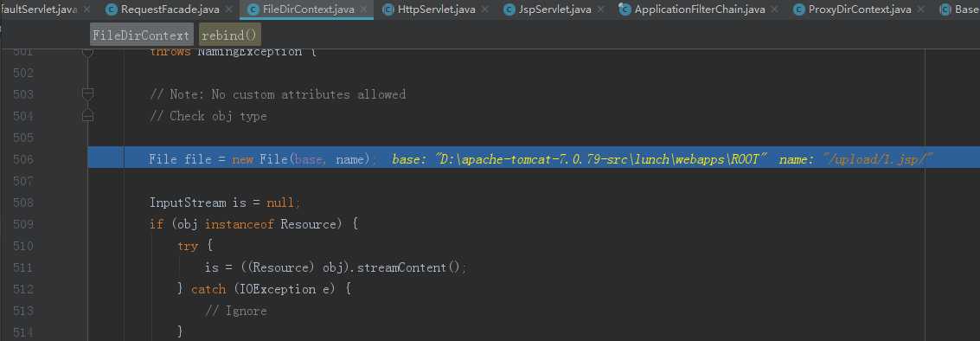The image size is (980, 341).
Task: Click the class icon on HttpServlet.java tab
Action: (388, 10)
